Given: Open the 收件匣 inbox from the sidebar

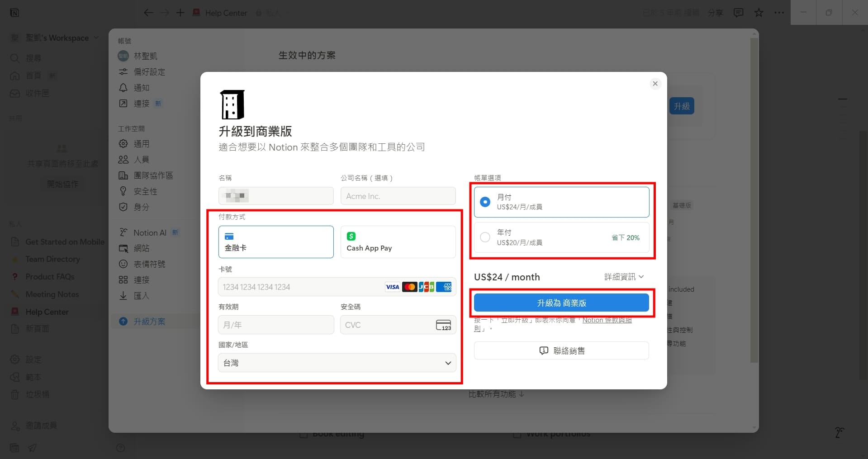Looking at the screenshot, I should [36, 94].
